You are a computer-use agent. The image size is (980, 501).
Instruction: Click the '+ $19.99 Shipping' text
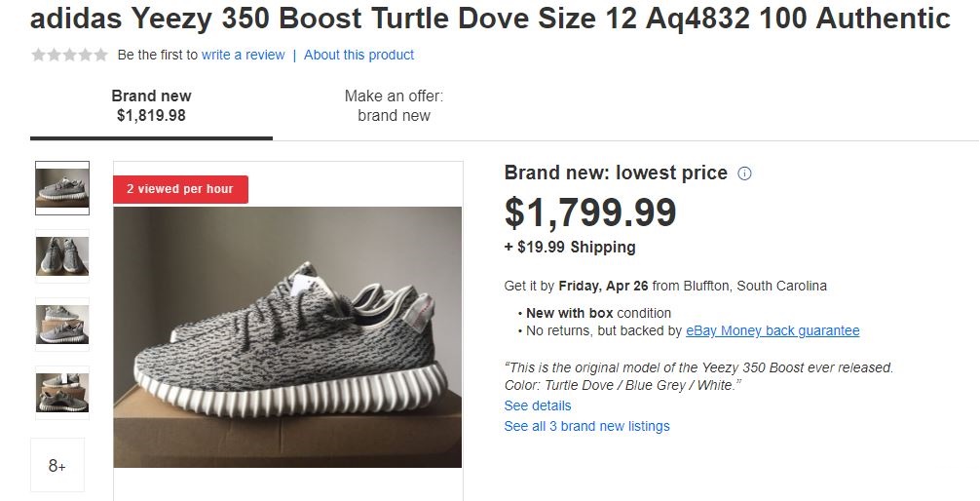[570, 248]
